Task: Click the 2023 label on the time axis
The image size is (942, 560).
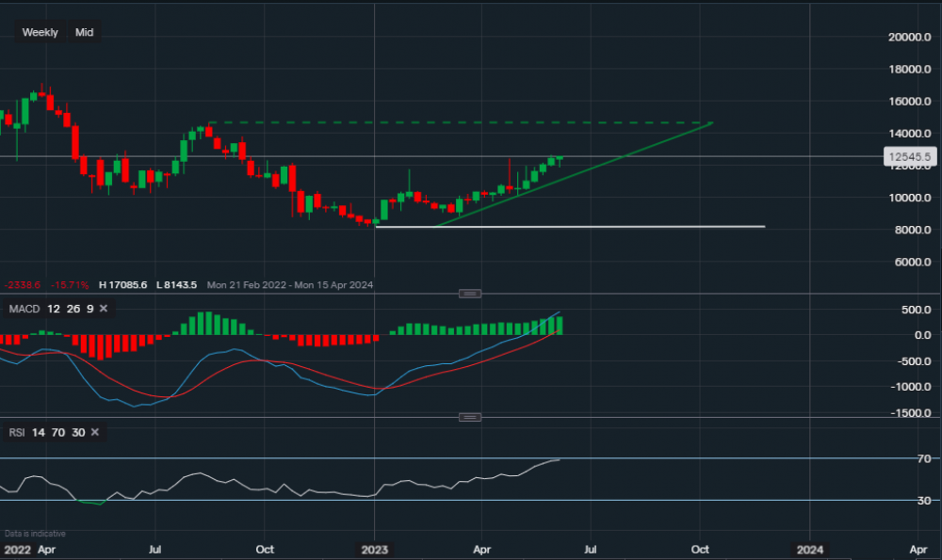Action: click(375, 547)
